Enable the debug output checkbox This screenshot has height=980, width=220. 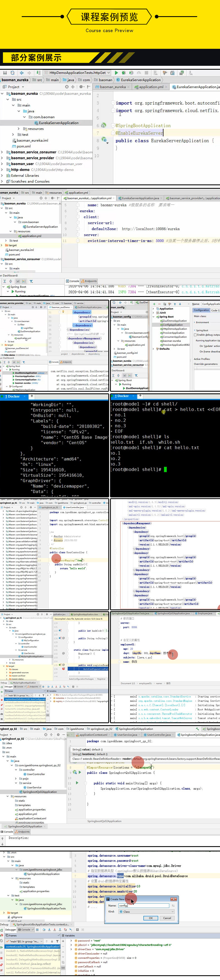pyautogui.click(x=195, y=335)
